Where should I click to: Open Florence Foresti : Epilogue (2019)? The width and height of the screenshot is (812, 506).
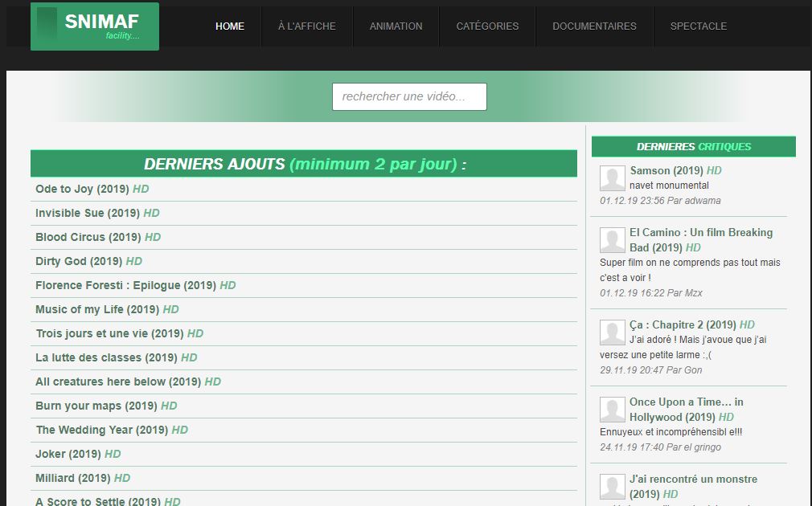click(135, 286)
